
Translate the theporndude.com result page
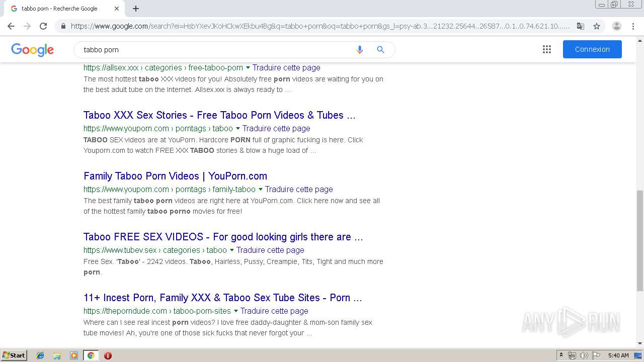[x=274, y=311]
